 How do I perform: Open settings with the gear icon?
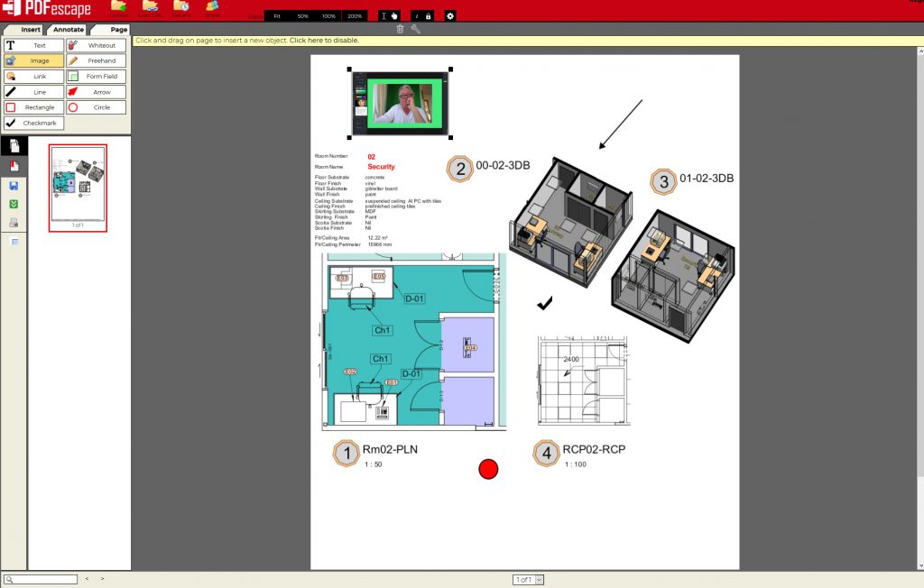450,16
